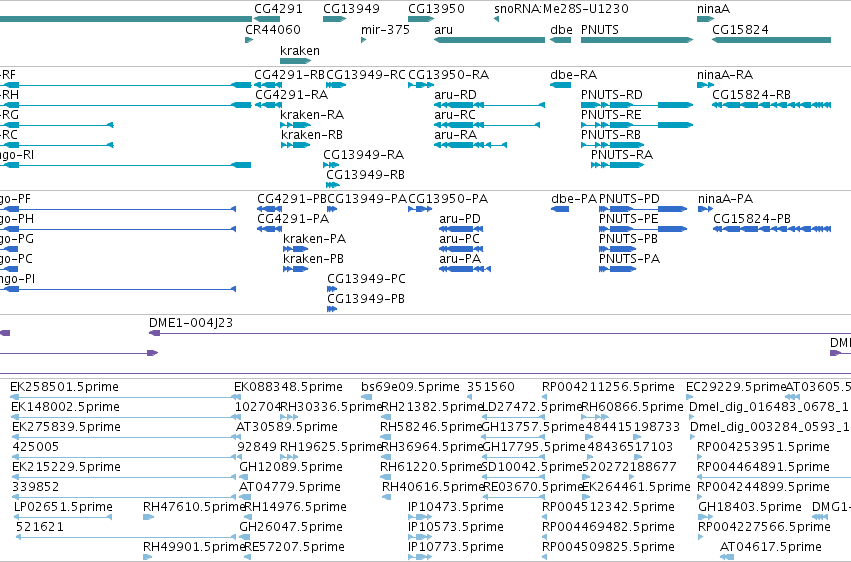Select EST label EK088348.5prime
Viewport: 851px width, 562px height.
tap(288, 387)
